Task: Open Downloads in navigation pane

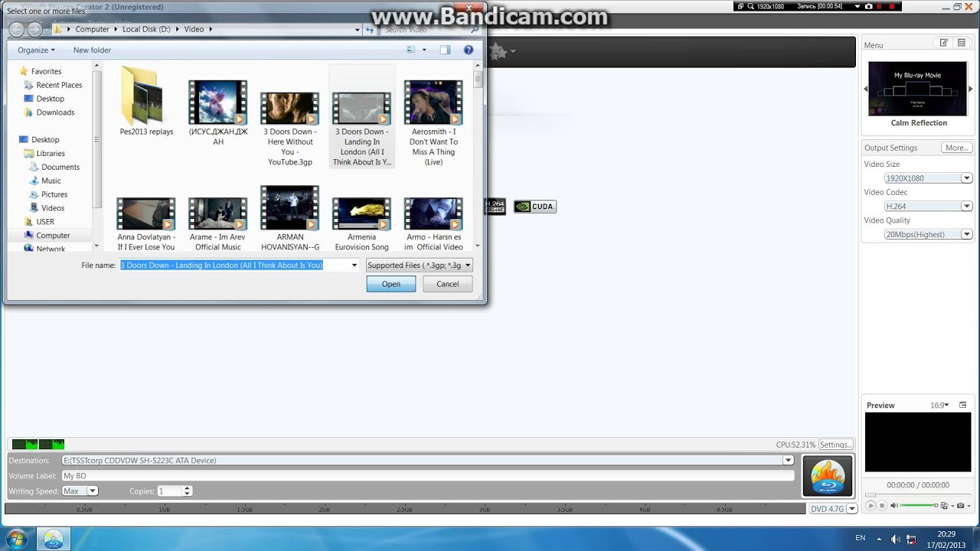Action: (x=55, y=112)
